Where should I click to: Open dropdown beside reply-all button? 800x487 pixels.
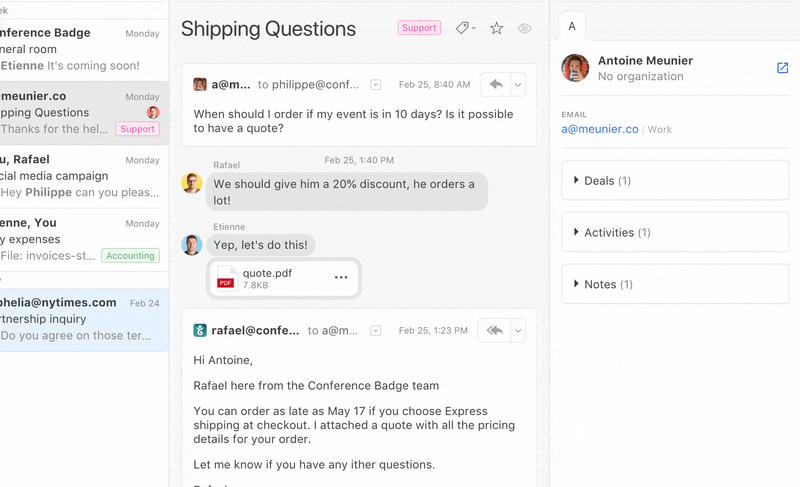[518, 331]
